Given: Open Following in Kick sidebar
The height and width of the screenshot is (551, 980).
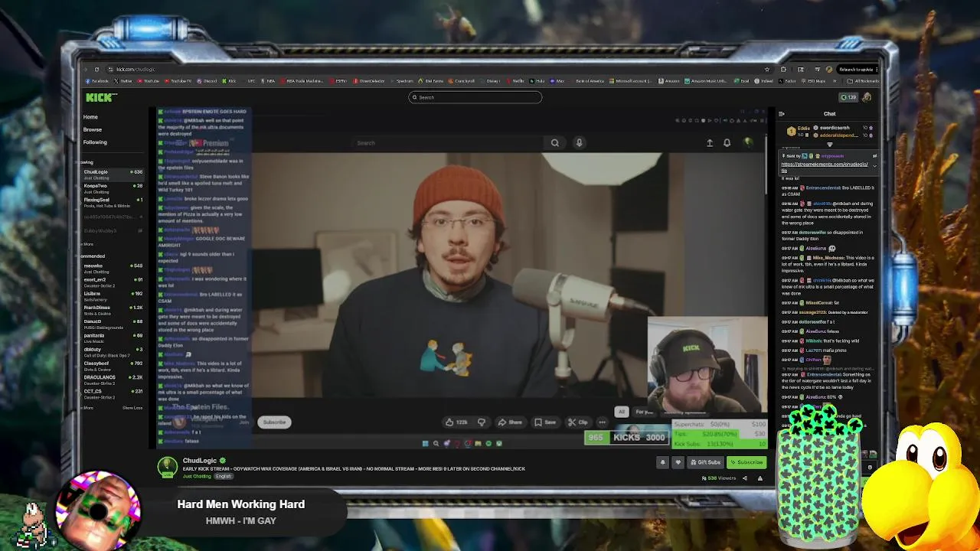Looking at the screenshot, I should tap(95, 142).
